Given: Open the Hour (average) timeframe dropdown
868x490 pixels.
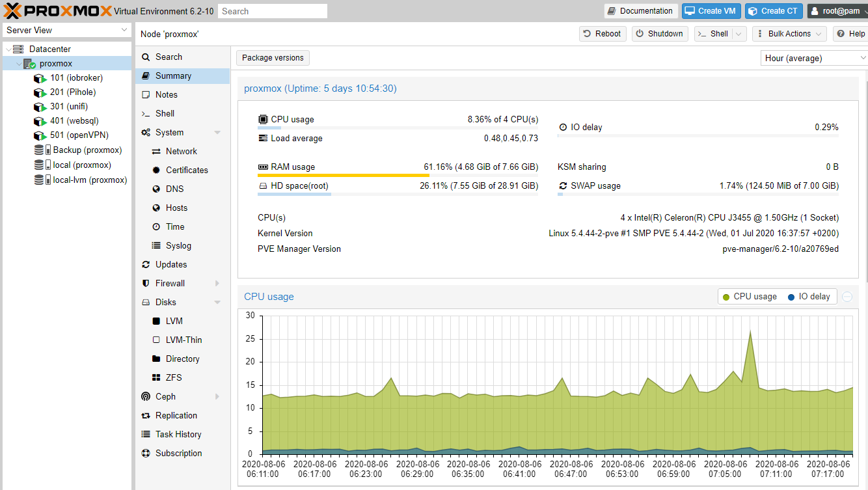Looking at the screenshot, I should point(815,58).
